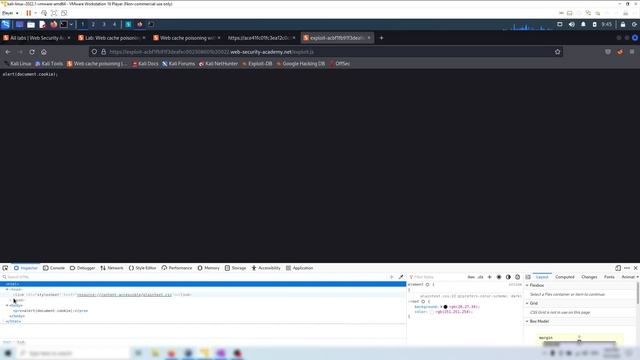Open the Kali Forums bookmark
This screenshot has height=360, width=640.
coord(178,64)
